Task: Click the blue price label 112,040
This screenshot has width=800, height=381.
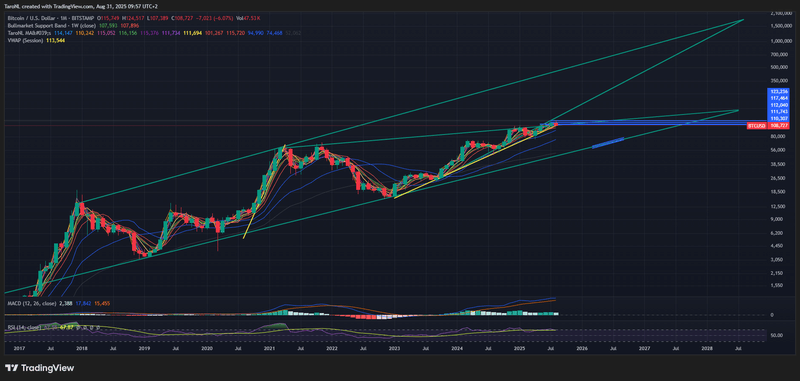Action: click(x=779, y=105)
